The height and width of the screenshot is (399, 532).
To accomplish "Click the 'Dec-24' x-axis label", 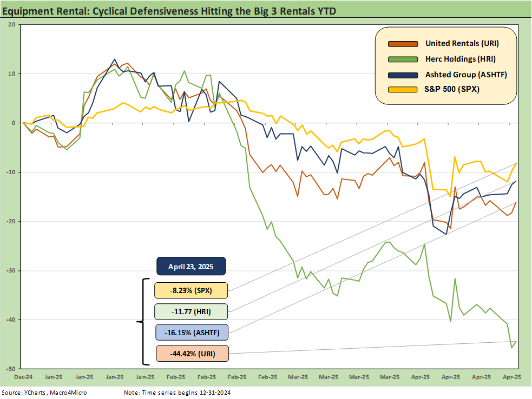I will [x=23, y=377].
